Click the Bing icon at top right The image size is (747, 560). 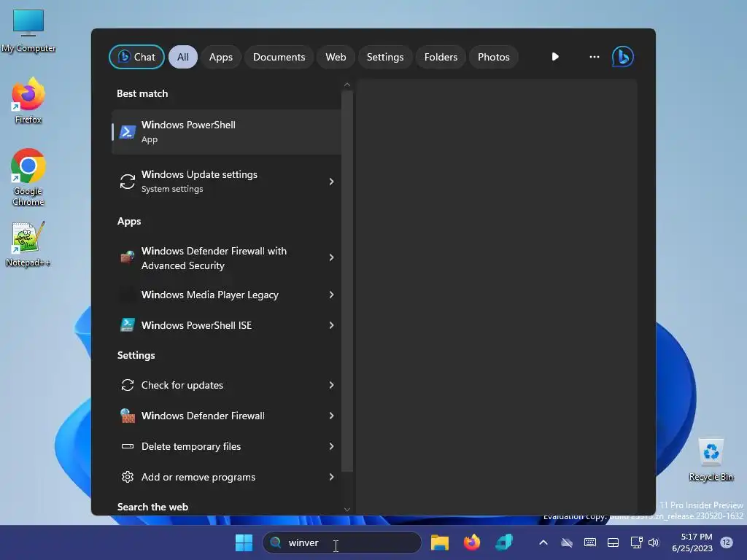[623, 57]
